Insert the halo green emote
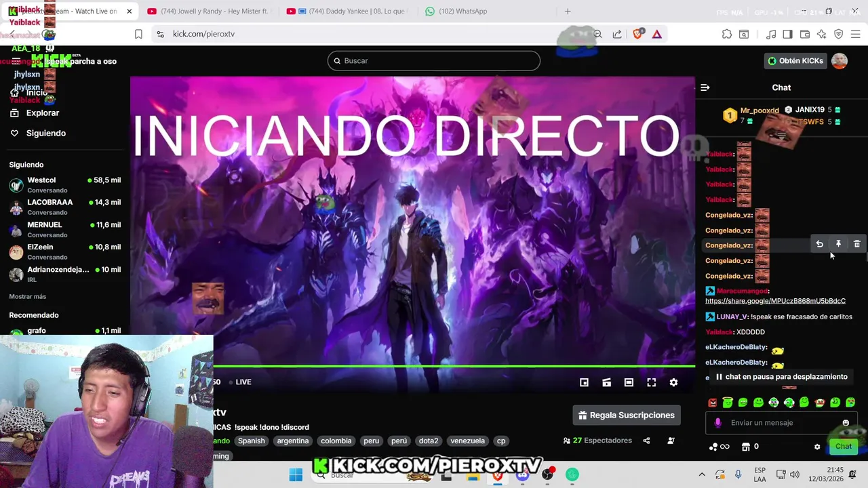868x488 pixels. 728,403
